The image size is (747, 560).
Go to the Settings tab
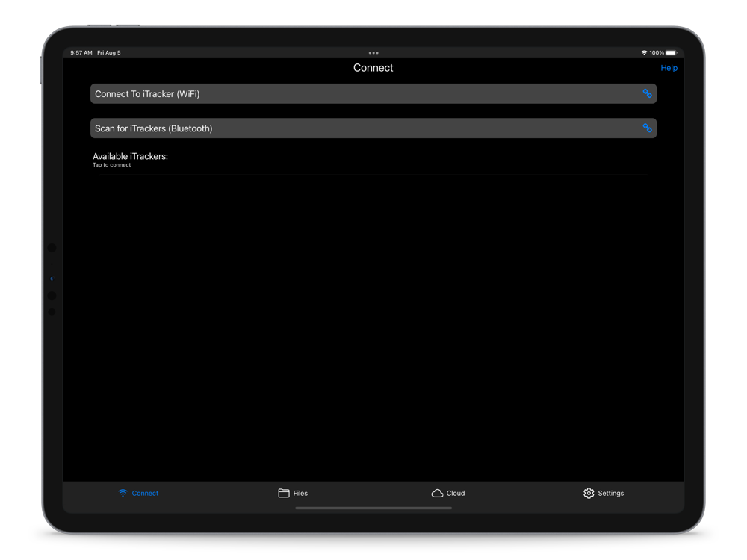(604, 493)
